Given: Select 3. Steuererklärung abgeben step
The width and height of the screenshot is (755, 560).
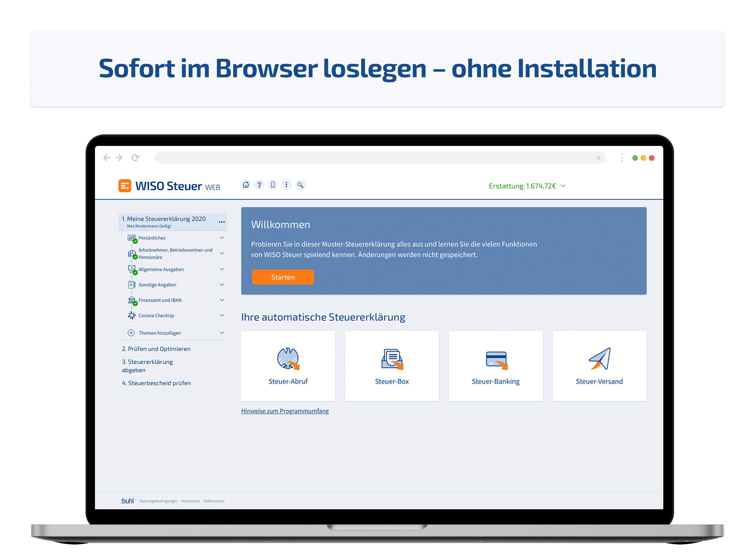Looking at the screenshot, I should coord(147,366).
